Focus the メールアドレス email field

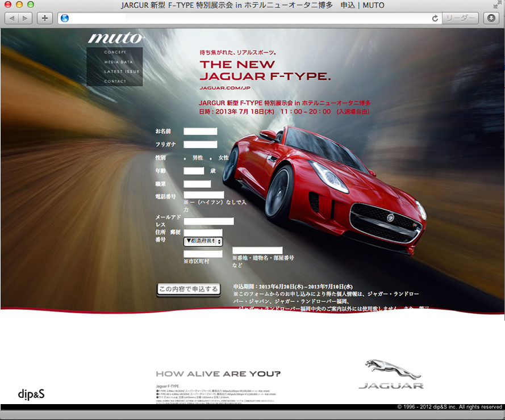click(x=208, y=221)
